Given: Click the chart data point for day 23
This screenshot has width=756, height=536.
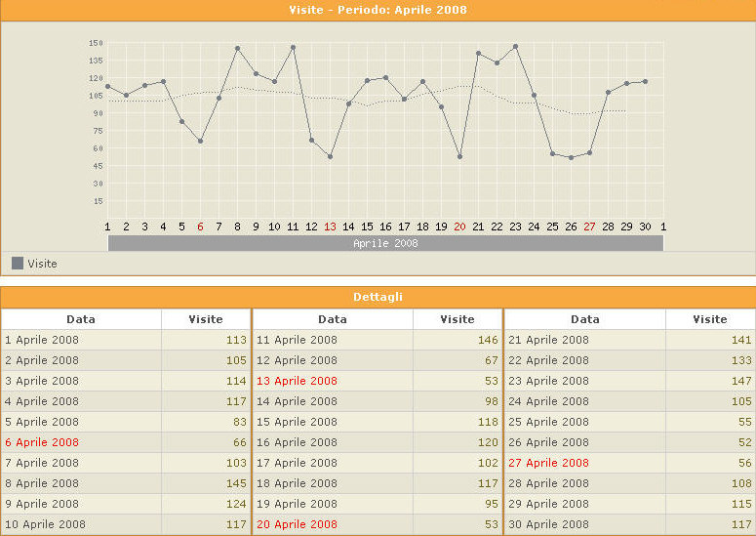Looking at the screenshot, I should 515,47.
